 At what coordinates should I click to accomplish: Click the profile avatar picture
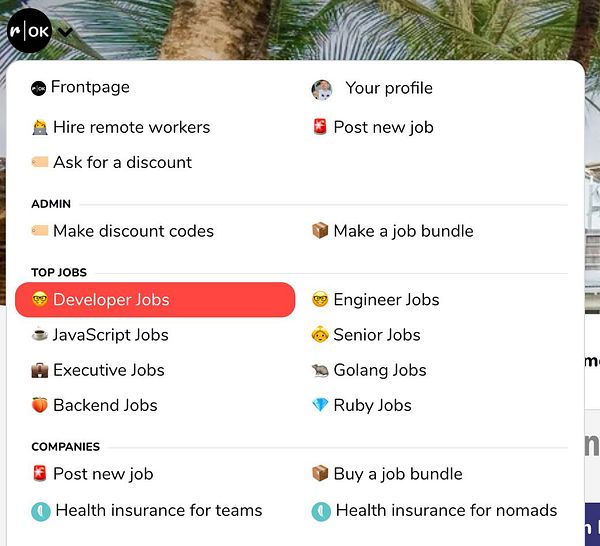click(321, 89)
